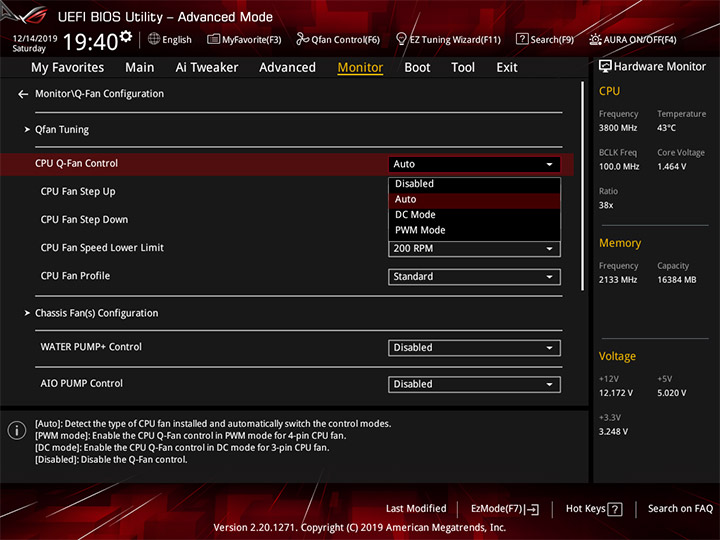The image size is (720, 540).
Task: Open MyFavorite(F3) from the top bar
Action: tap(244, 39)
